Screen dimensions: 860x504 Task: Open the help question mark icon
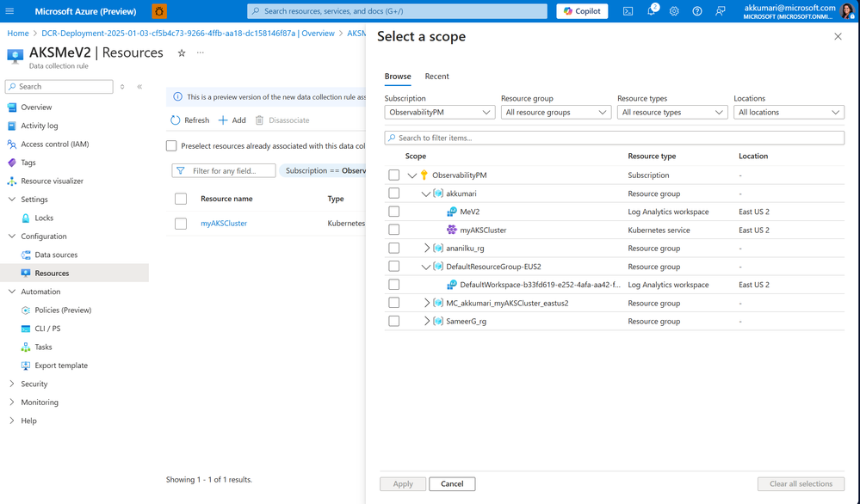pos(697,11)
